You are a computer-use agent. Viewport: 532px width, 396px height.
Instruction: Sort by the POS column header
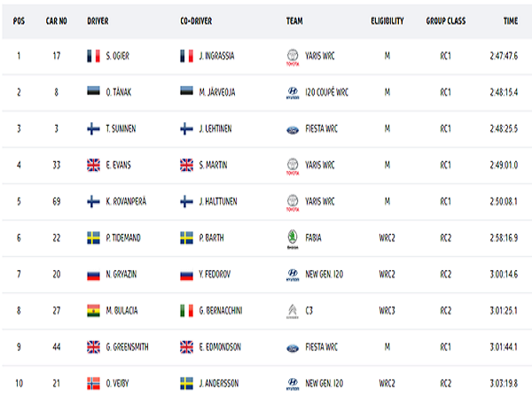(19, 21)
